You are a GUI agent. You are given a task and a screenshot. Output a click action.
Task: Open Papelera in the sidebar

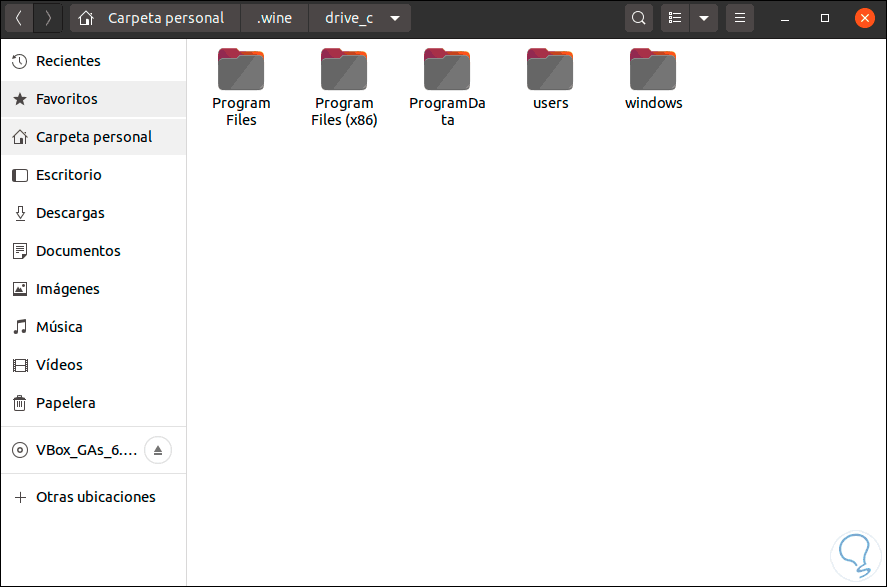tap(93, 403)
